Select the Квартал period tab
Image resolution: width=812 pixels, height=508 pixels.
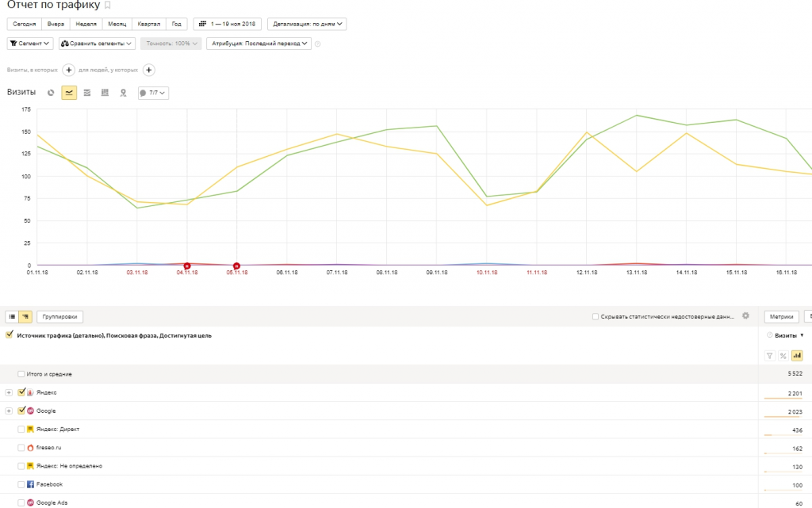(148, 24)
